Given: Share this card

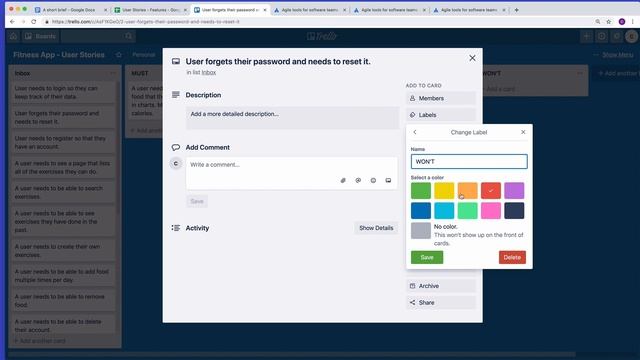Looking at the screenshot, I should [x=441, y=303].
